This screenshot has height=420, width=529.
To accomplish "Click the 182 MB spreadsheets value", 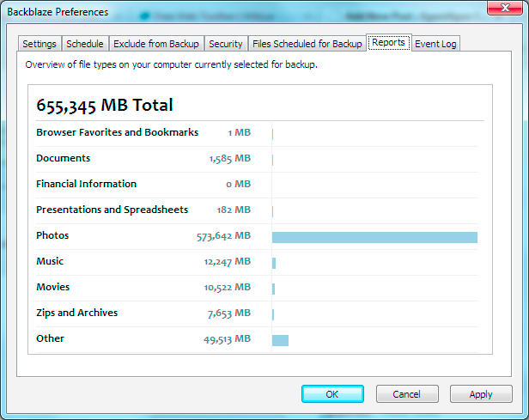I will [234, 210].
